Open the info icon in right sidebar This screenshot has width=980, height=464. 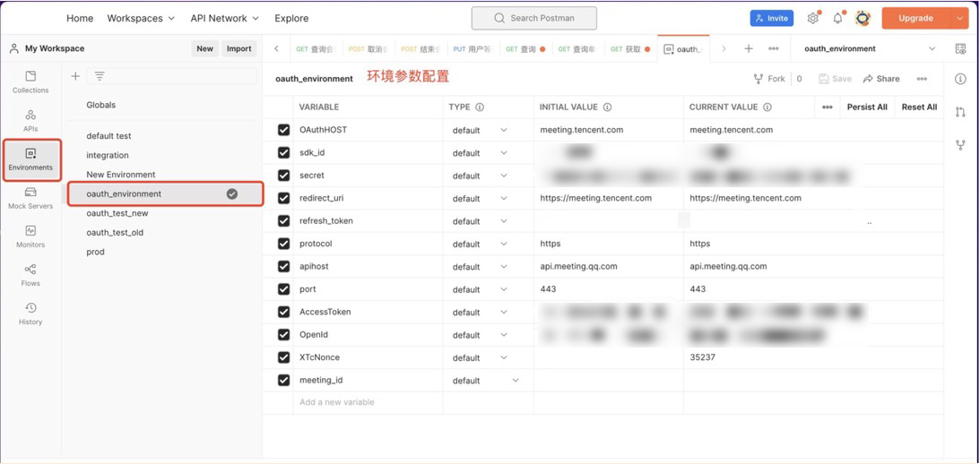(960, 79)
